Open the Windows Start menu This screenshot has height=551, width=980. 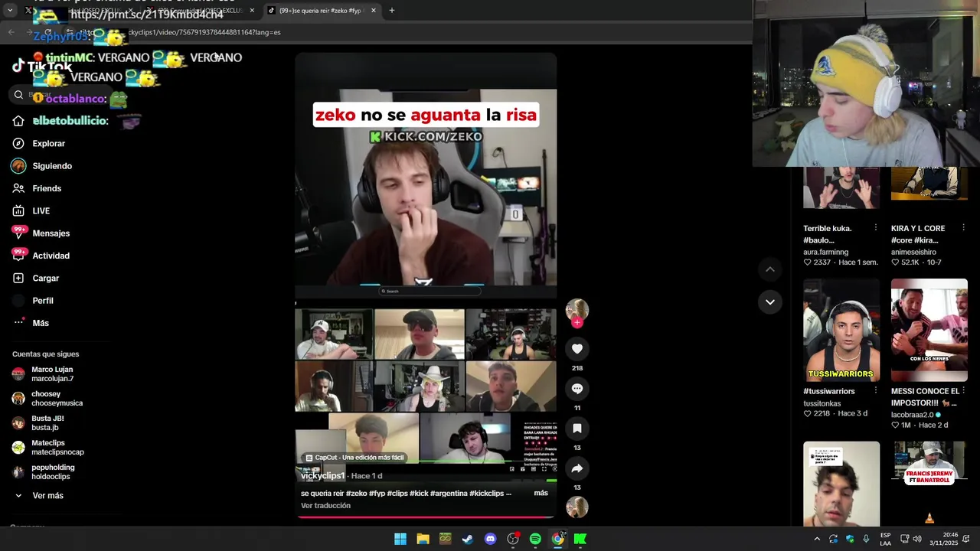click(400, 539)
